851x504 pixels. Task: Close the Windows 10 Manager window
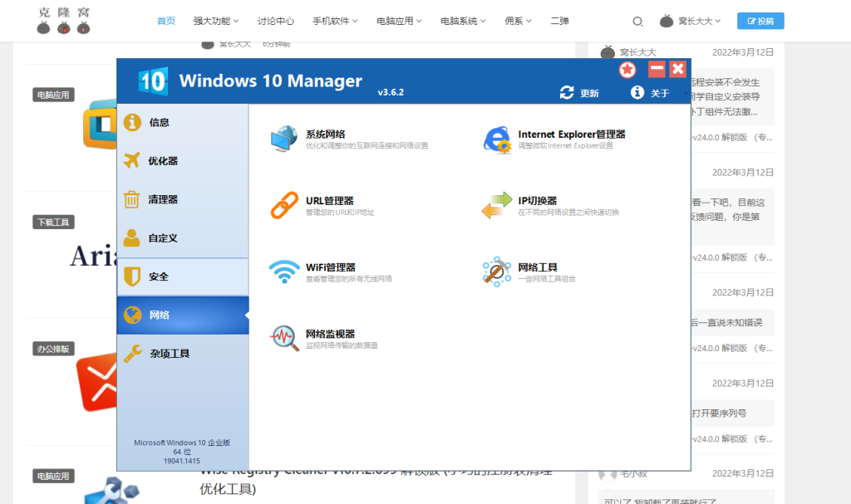click(678, 69)
